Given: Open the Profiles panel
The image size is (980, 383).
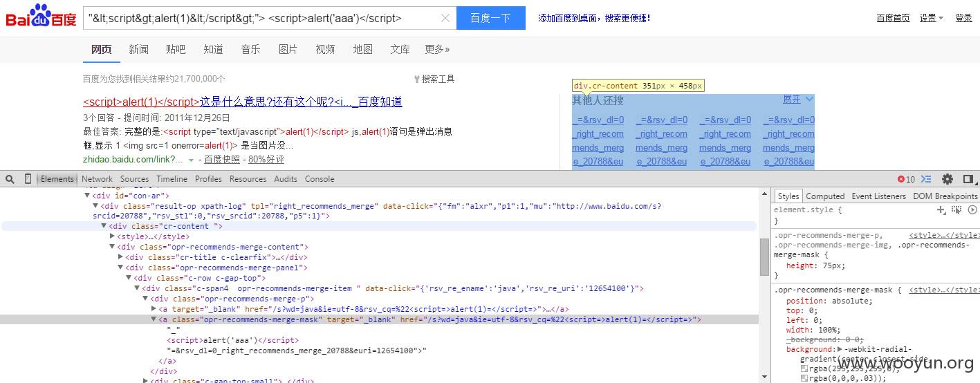Looking at the screenshot, I should click(208, 179).
